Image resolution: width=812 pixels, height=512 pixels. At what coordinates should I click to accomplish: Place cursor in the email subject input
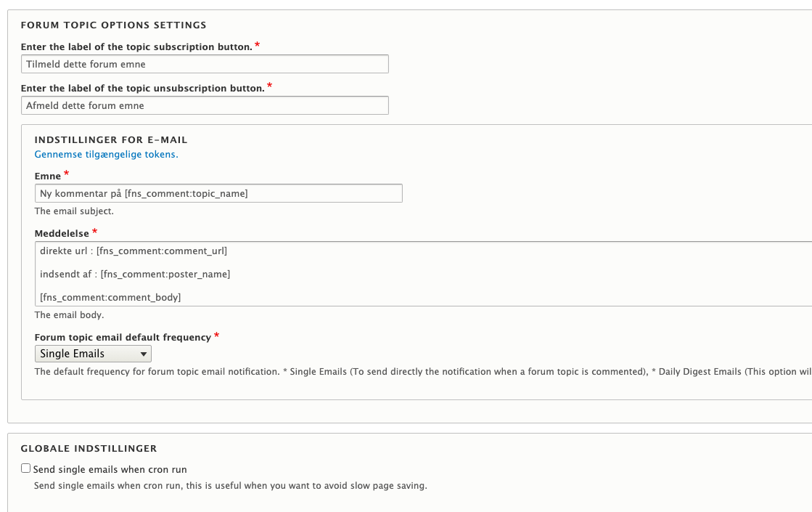click(218, 193)
